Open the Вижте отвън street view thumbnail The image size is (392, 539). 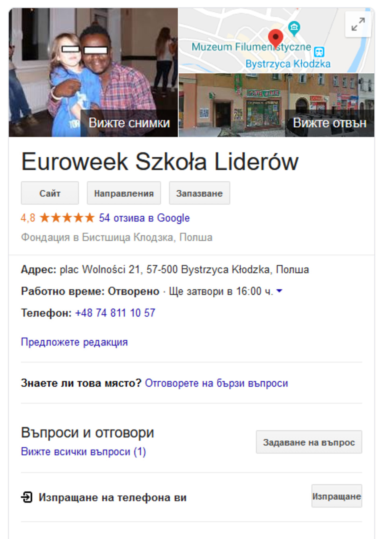276,105
